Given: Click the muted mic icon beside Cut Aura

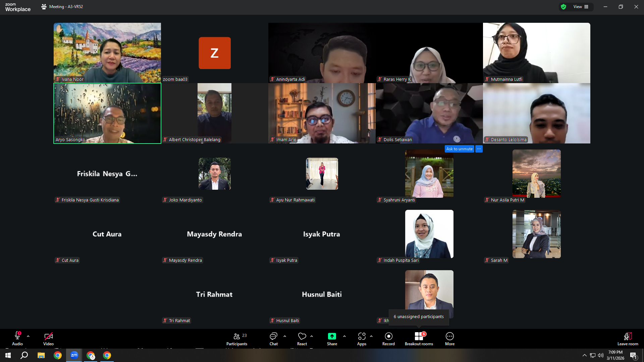Looking at the screenshot, I should click(x=58, y=260).
